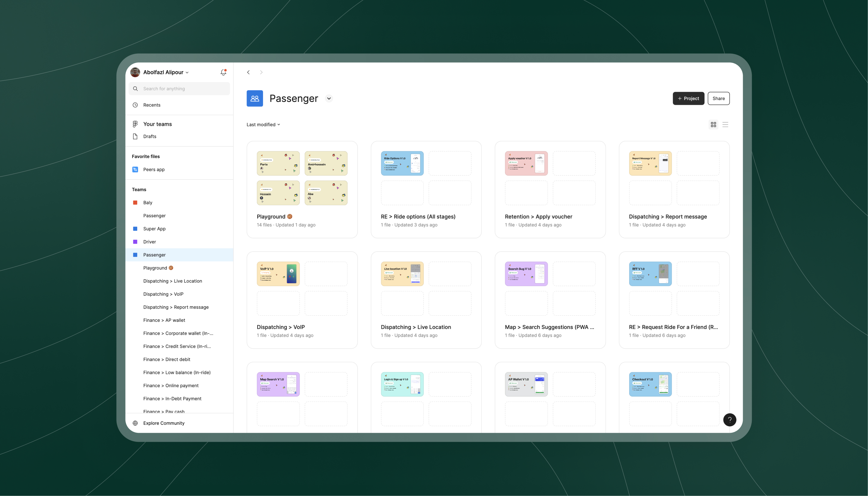868x496 pixels.
Task: Open notifications via the bell icon
Action: coord(223,72)
